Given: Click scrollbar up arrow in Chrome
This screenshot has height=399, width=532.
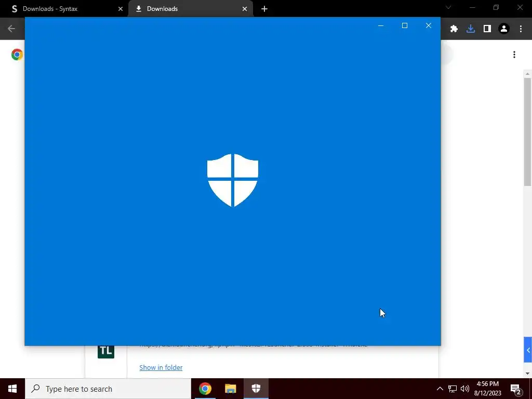Looking at the screenshot, I should 527,74.
